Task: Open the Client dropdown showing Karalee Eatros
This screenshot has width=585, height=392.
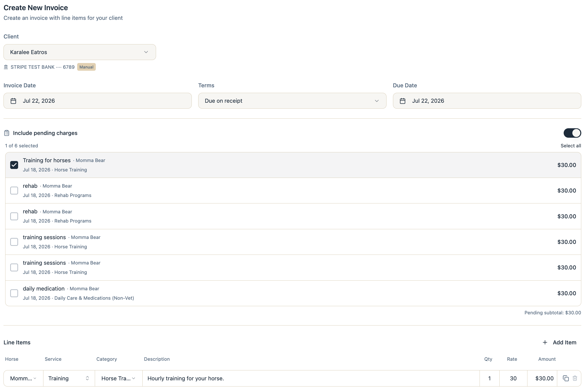Action: [80, 52]
